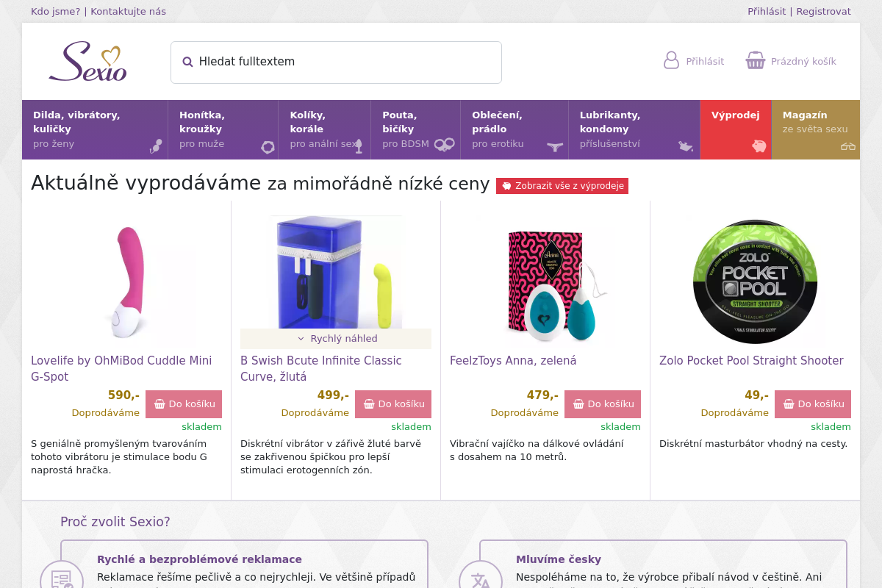882x588 pixels.
Task: Open Pouta, bičíky category
Action: point(416,129)
